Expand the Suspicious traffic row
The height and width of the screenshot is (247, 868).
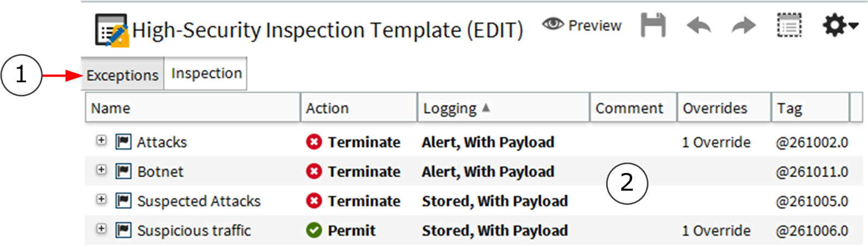click(101, 229)
